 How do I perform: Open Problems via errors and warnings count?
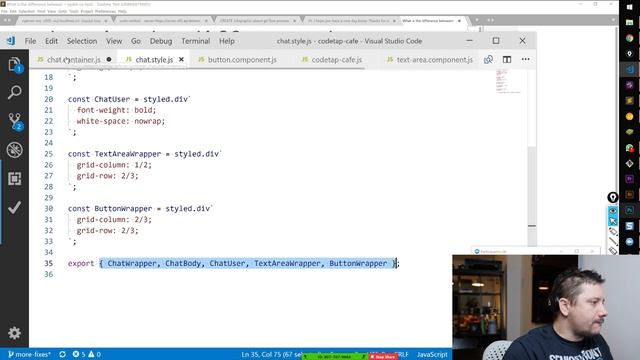[x=87, y=354]
